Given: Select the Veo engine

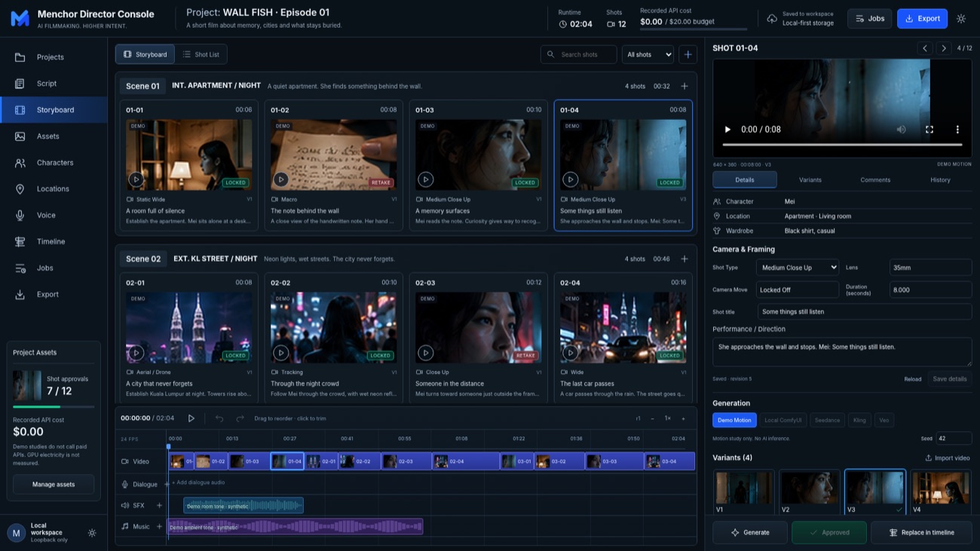Looking at the screenshot, I should click(x=884, y=420).
